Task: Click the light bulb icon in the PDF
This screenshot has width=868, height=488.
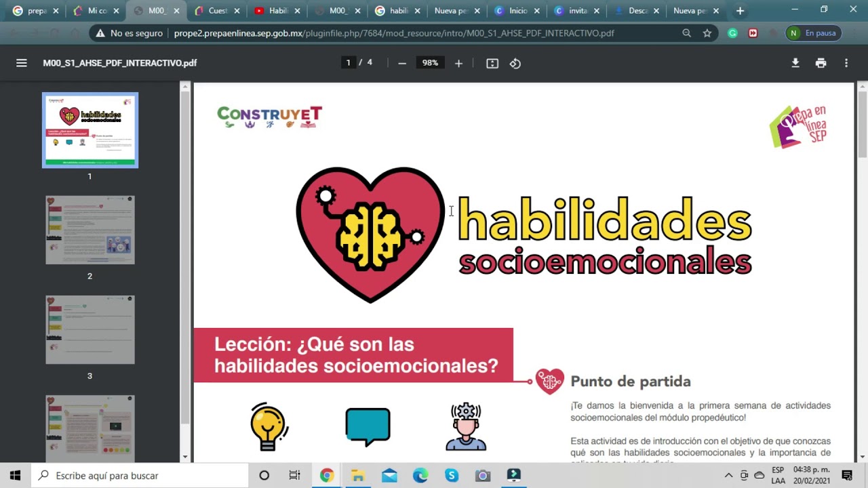Action: 269,426
